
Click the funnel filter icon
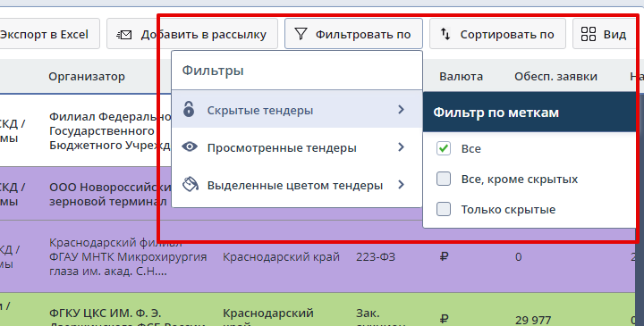tap(301, 34)
